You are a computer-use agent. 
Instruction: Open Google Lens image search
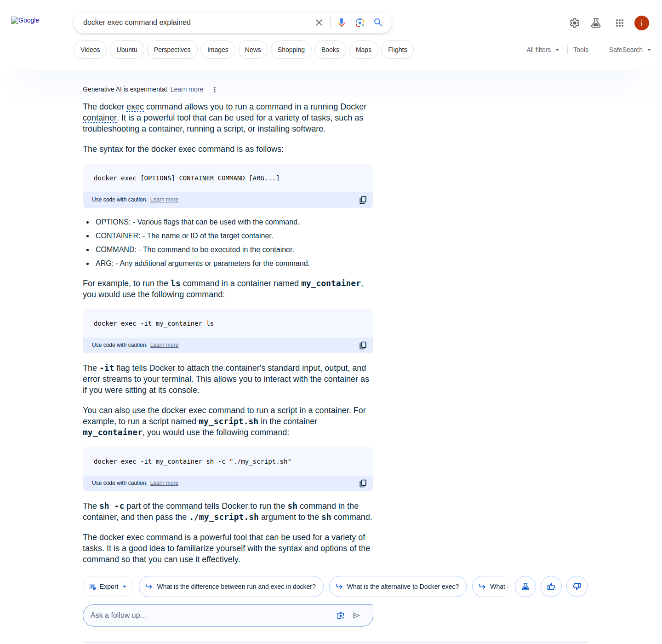360,23
